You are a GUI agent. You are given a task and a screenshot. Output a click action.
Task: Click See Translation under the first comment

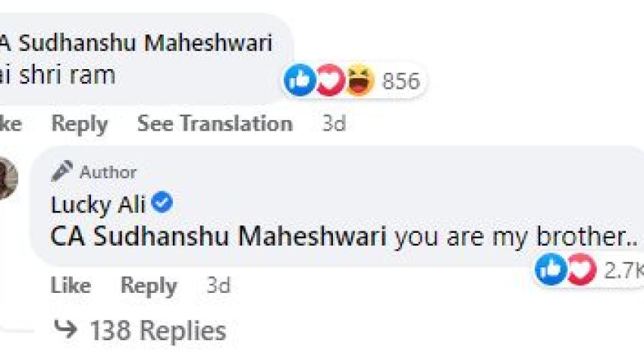214,123
